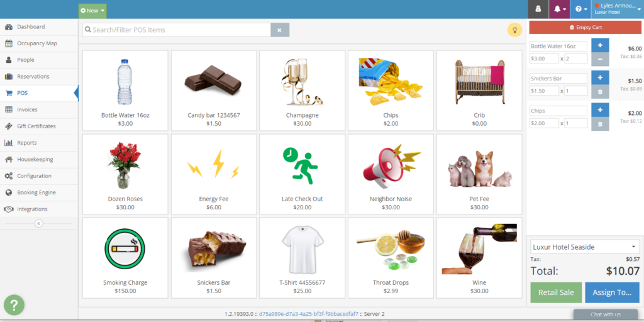Screen dimensions: 644x322
Task: Navigate to Reservations
Action: [39, 76]
